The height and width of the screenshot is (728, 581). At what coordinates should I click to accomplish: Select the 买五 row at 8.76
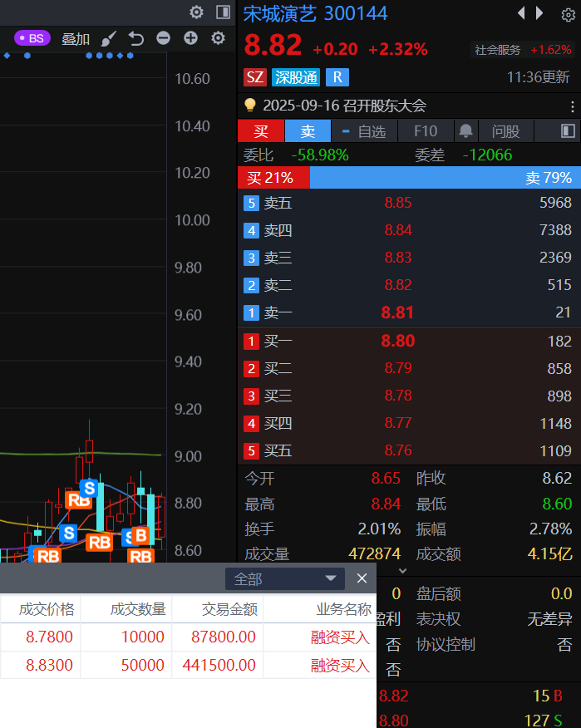[x=409, y=450]
